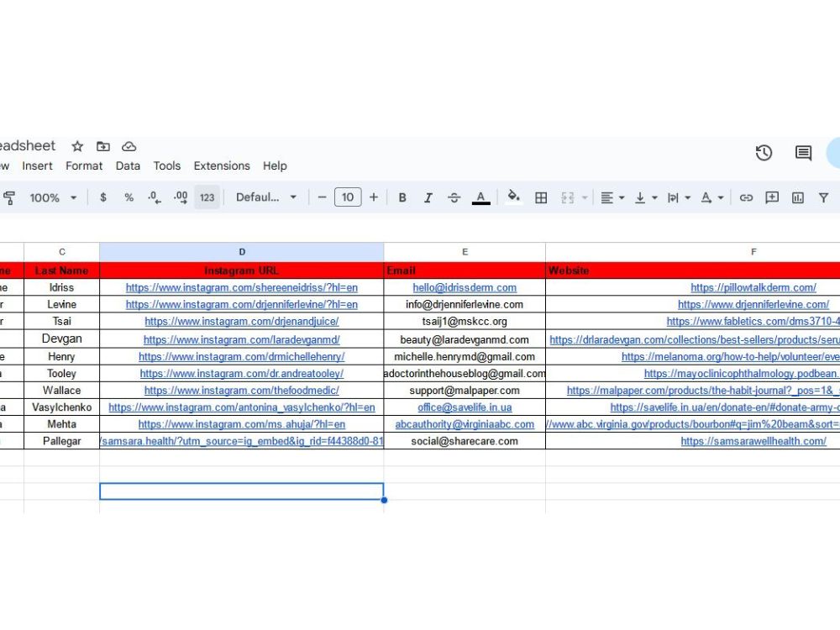This screenshot has height=630, width=840.
Task: Click office@savelife.in.ua email link
Action: [x=465, y=407]
